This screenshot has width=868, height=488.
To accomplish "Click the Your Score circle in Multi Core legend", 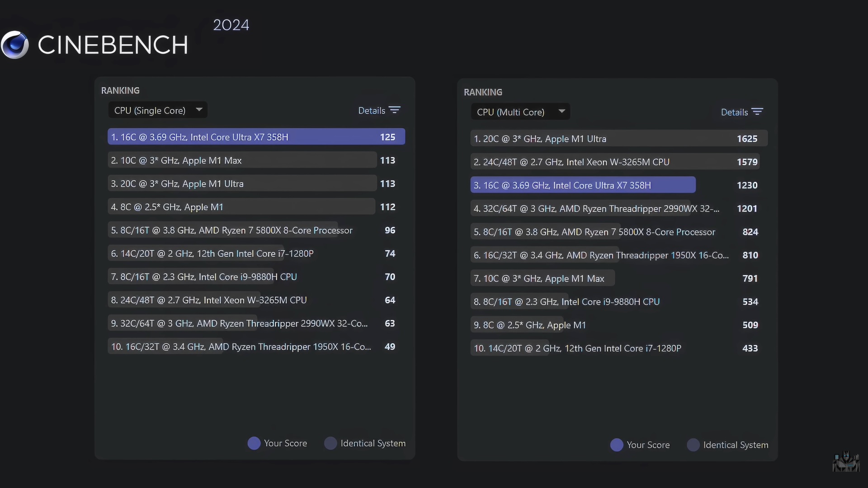I will tap(617, 445).
